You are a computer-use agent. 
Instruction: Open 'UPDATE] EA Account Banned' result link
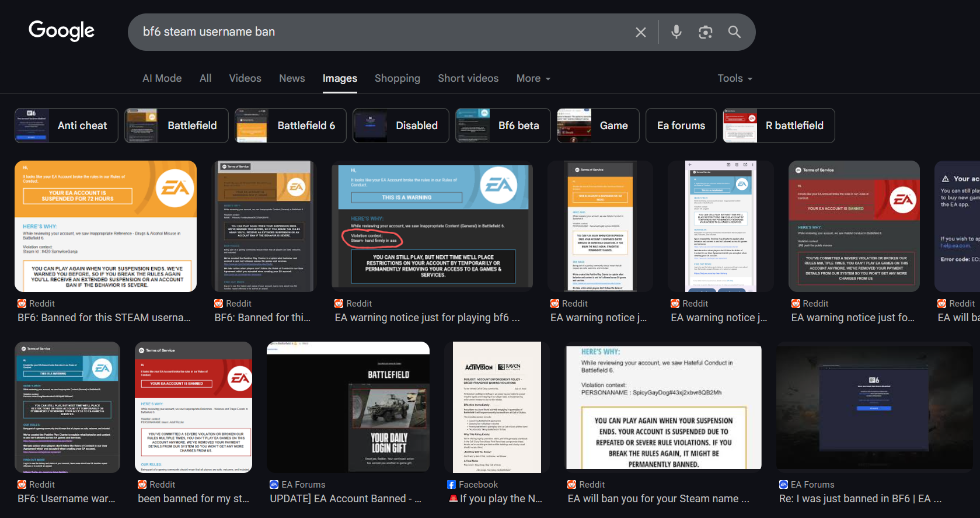pyautogui.click(x=346, y=499)
